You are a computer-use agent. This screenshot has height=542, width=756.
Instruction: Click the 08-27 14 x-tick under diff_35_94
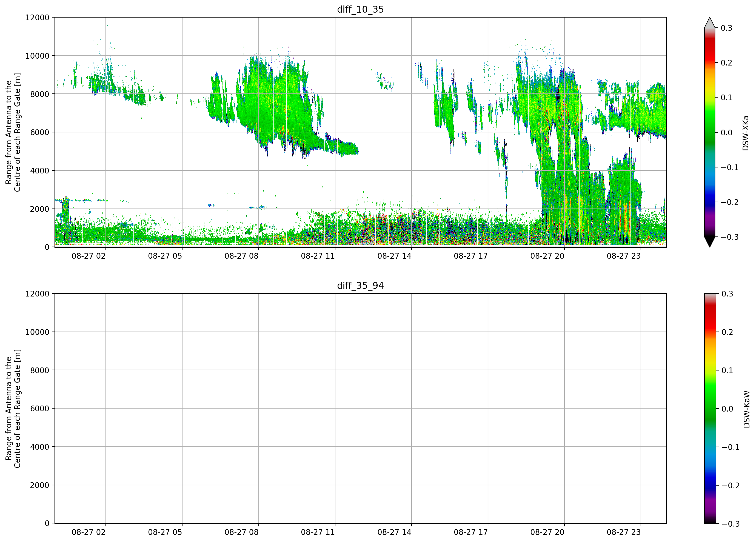point(394,532)
